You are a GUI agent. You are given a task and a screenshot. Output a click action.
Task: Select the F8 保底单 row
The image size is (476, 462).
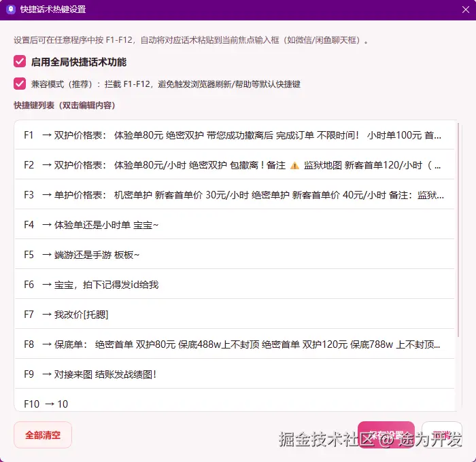[235, 344]
